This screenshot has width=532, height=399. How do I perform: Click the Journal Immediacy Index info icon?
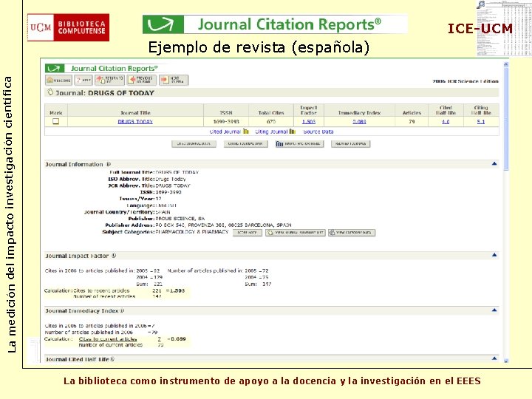point(122,310)
